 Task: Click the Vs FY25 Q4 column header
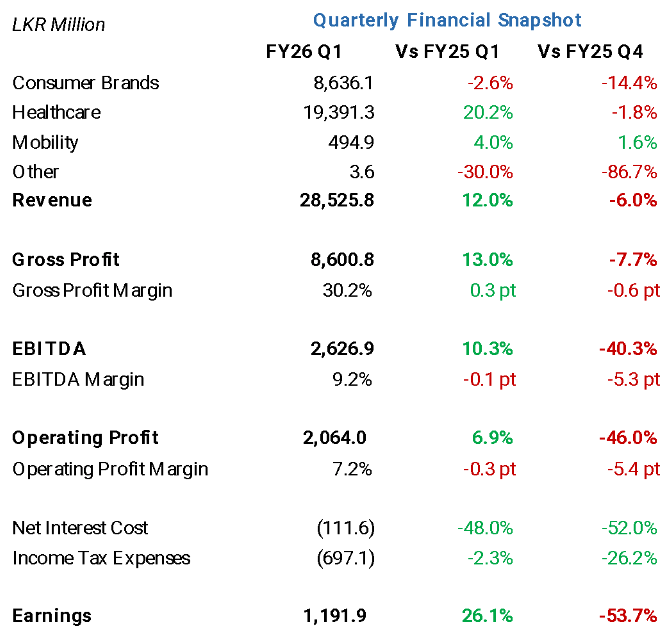click(597, 51)
